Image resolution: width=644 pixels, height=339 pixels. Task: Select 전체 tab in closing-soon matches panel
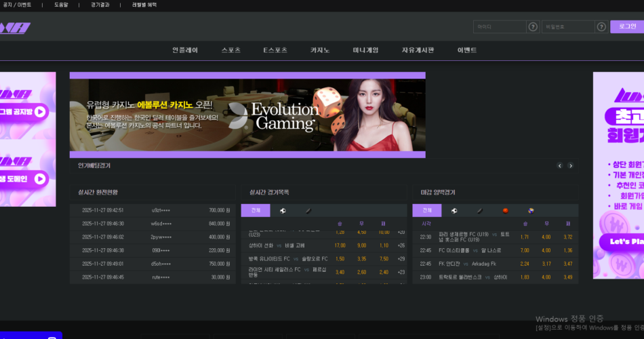tap(427, 211)
